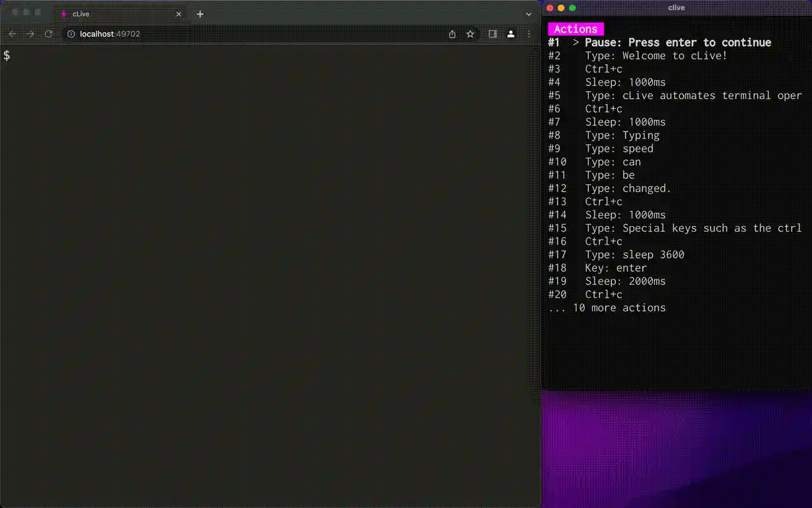Bookmark this page with the star
Screen dimensions: 812x508
[x=470, y=34]
